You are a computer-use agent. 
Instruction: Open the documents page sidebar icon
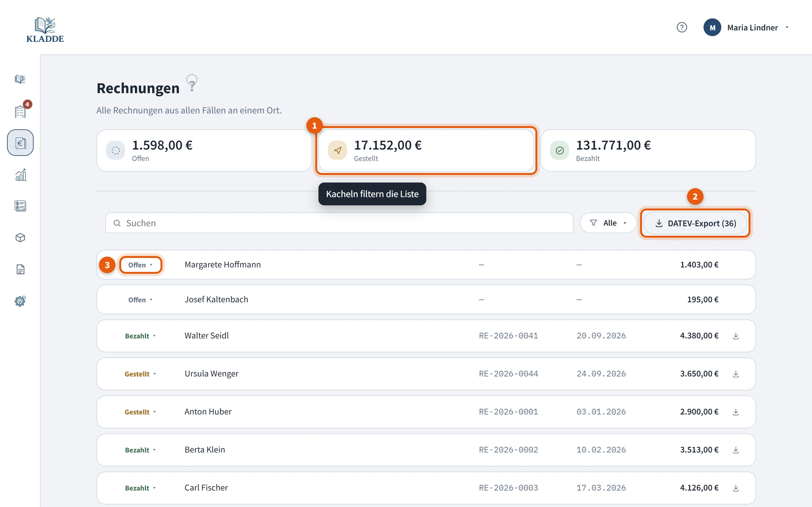click(20, 269)
